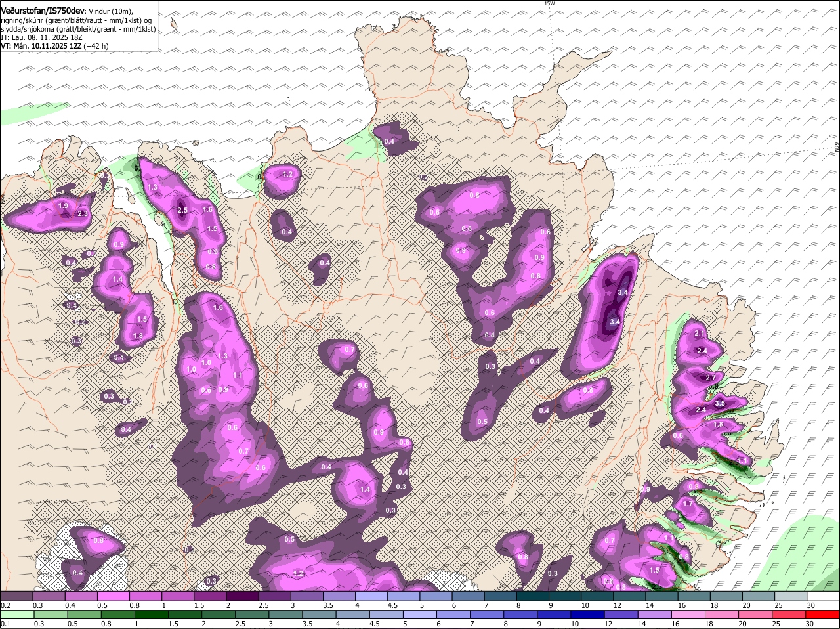Pick the 0.2 dark mauve swatch in upper legend
This screenshot has width=840, height=629.
point(17,596)
